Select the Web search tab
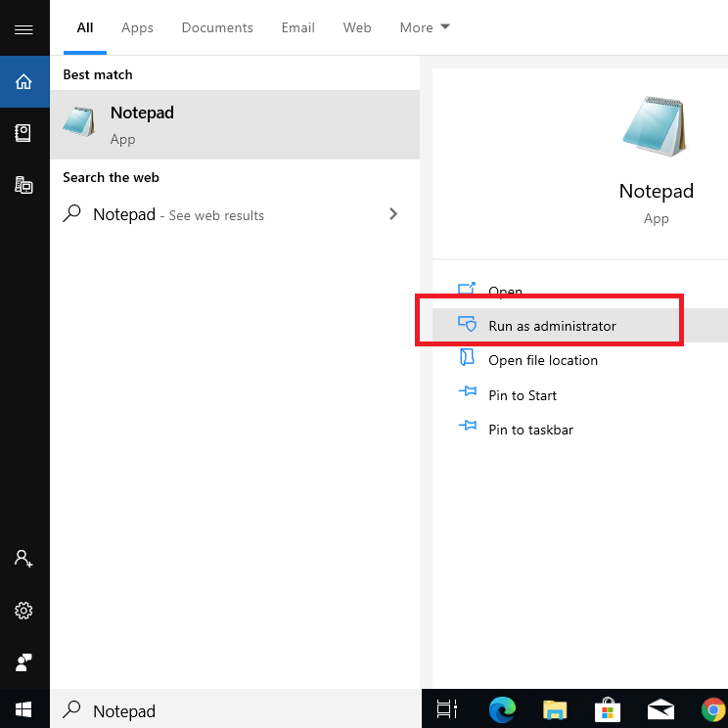Screen dimensions: 728x728 357,27
